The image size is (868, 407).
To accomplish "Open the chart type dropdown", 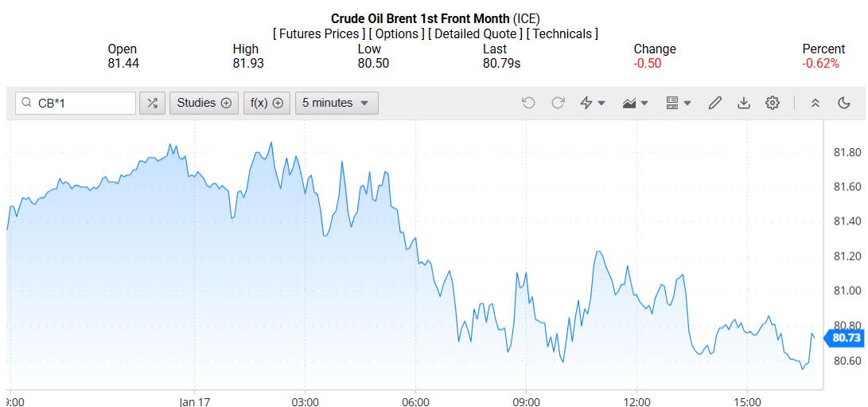I will (x=636, y=103).
